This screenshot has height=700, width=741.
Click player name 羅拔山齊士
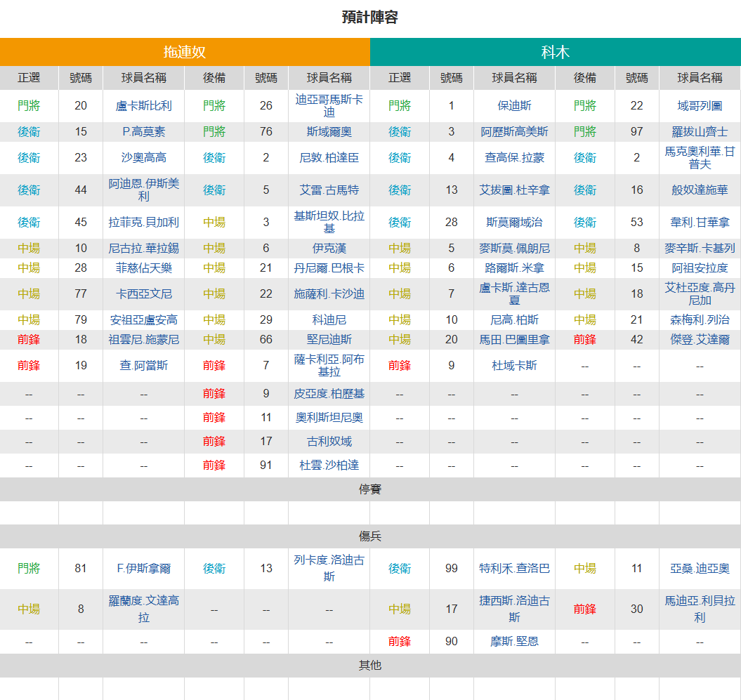(700, 132)
